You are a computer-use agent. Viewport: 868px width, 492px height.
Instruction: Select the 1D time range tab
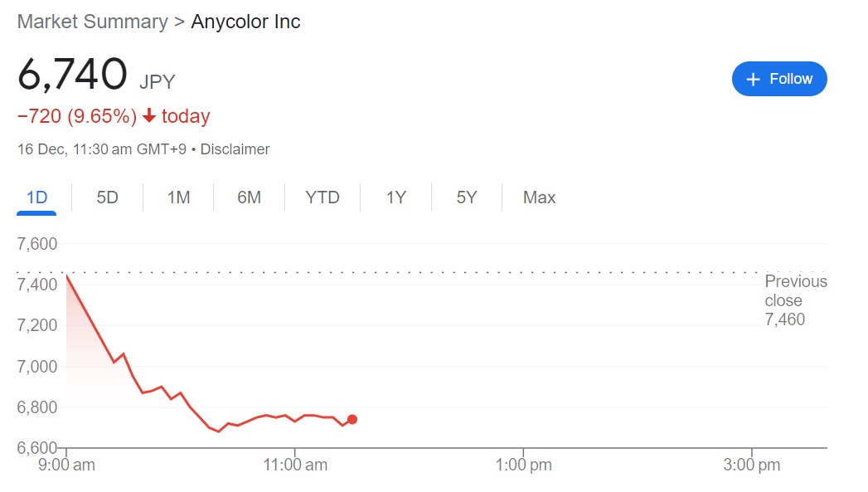coord(36,197)
